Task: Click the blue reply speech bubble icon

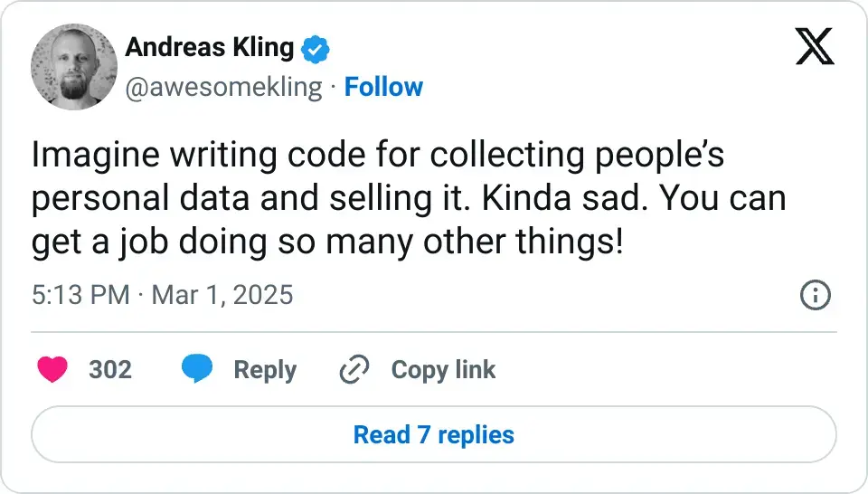Action: 197,369
